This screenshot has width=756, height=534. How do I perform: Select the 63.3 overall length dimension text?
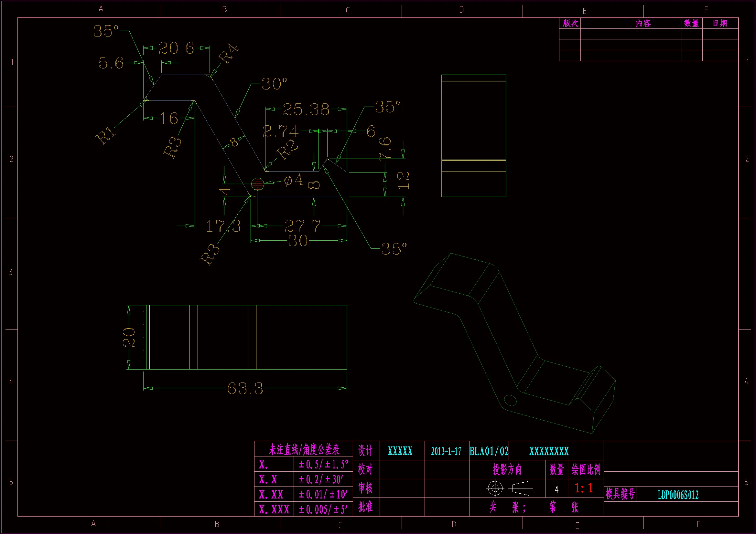(245, 389)
